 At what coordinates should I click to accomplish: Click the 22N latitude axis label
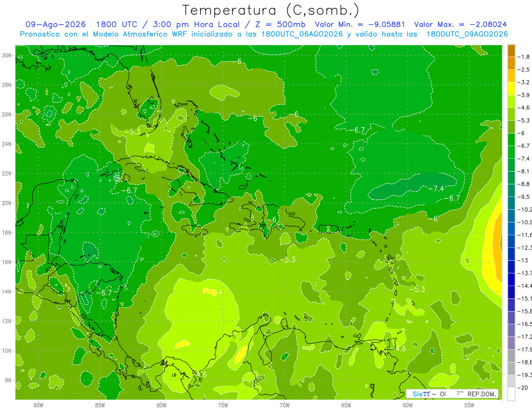[7, 173]
